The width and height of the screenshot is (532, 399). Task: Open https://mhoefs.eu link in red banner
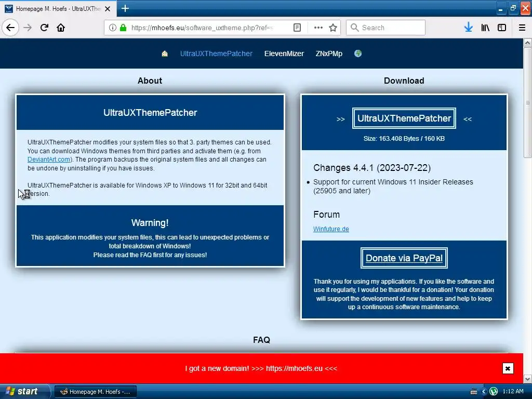pos(294,368)
